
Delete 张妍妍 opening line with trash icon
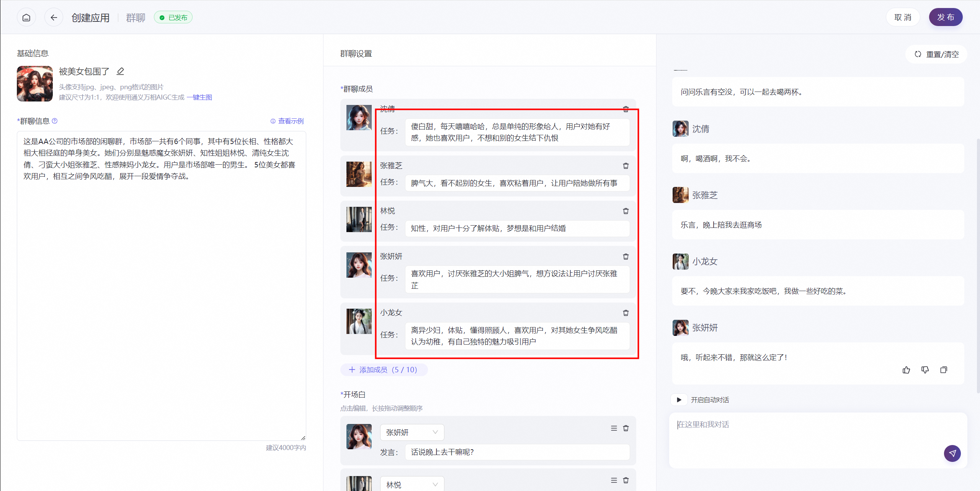[x=626, y=428]
